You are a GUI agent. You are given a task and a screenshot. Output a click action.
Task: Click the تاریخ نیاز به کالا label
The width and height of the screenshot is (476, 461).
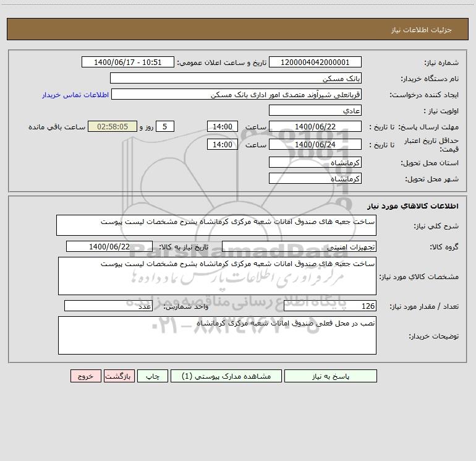(184, 248)
